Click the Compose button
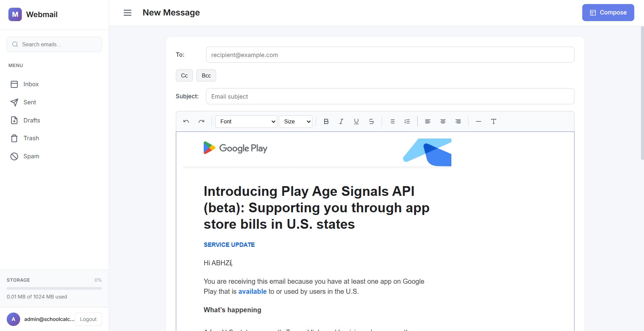This screenshot has height=331, width=644. pyautogui.click(x=608, y=13)
